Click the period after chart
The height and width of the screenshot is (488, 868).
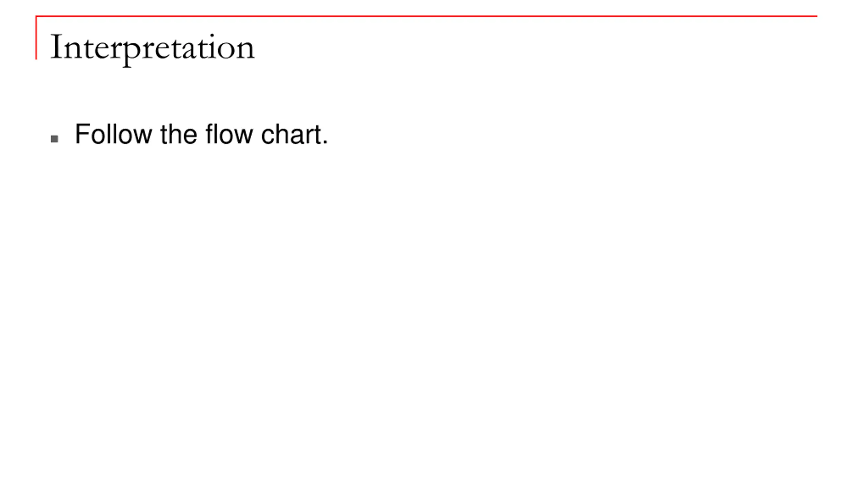click(x=325, y=143)
